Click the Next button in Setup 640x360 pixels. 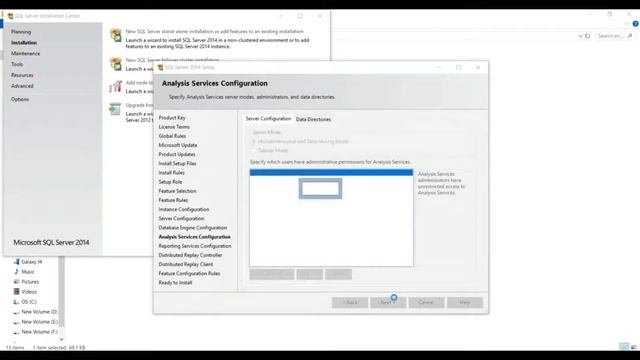click(x=388, y=302)
